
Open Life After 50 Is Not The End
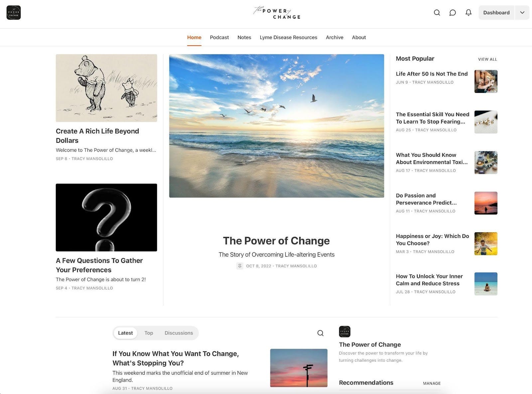click(432, 74)
